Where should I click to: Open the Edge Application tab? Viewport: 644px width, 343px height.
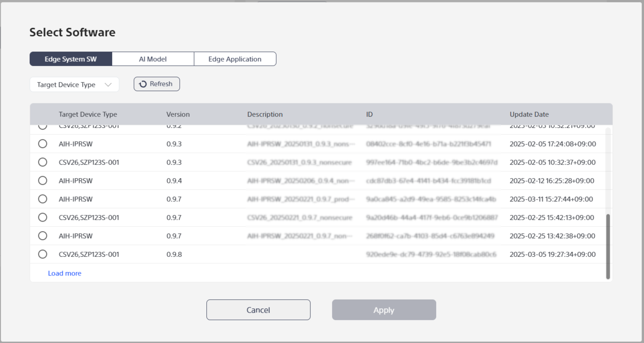click(x=235, y=59)
